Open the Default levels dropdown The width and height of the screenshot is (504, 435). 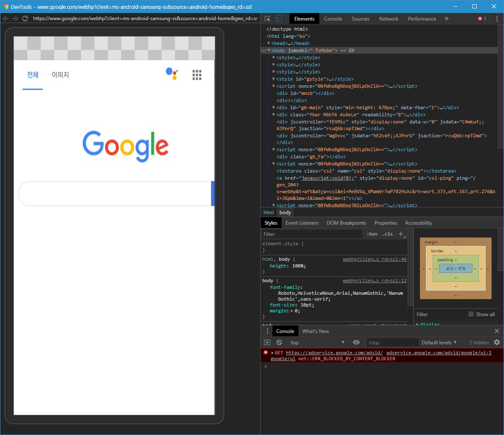[x=439, y=343]
